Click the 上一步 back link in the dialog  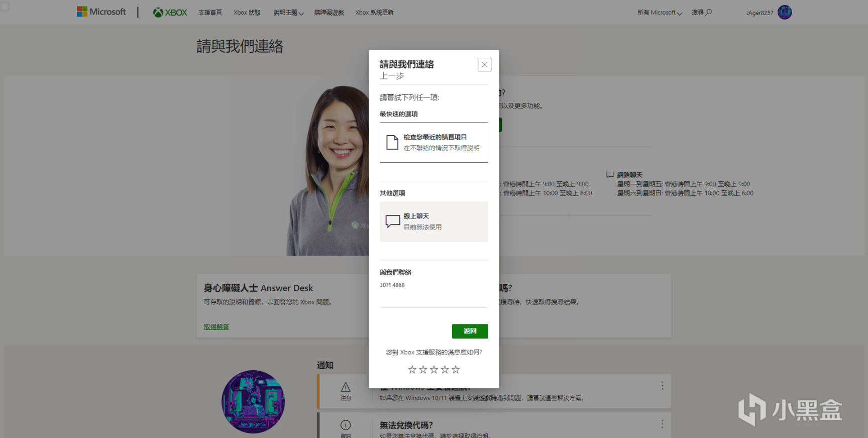tap(392, 76)
